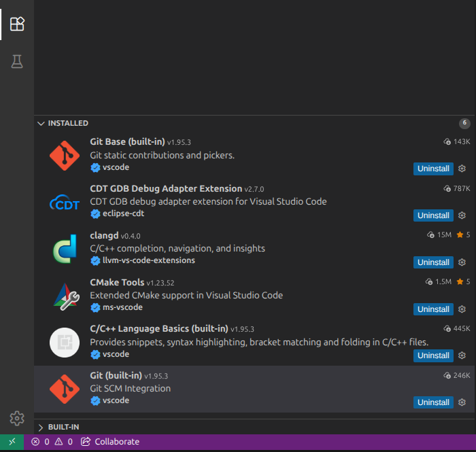The width and height of the screenshot is (476, 452).
Task: Click the 445K download count
Action: point(462,328)
